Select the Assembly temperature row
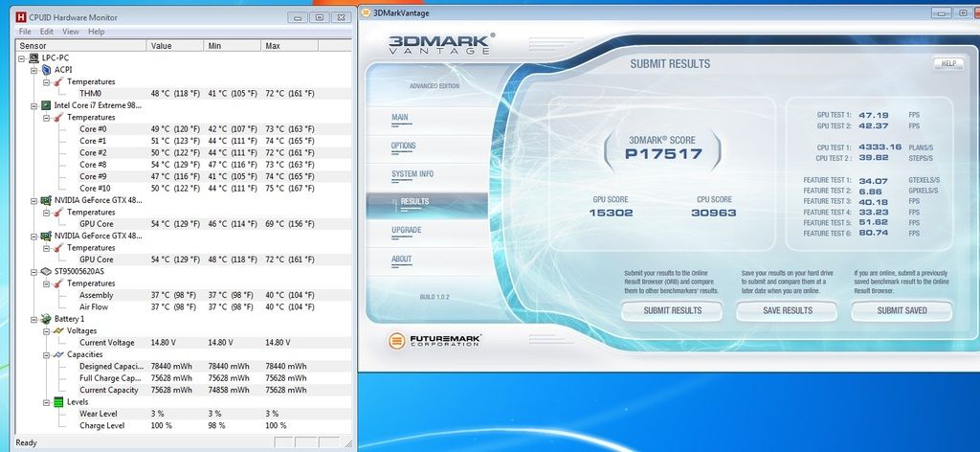Image resolution: width=980 pixels, height=452 pixels. tap(184, 295)
